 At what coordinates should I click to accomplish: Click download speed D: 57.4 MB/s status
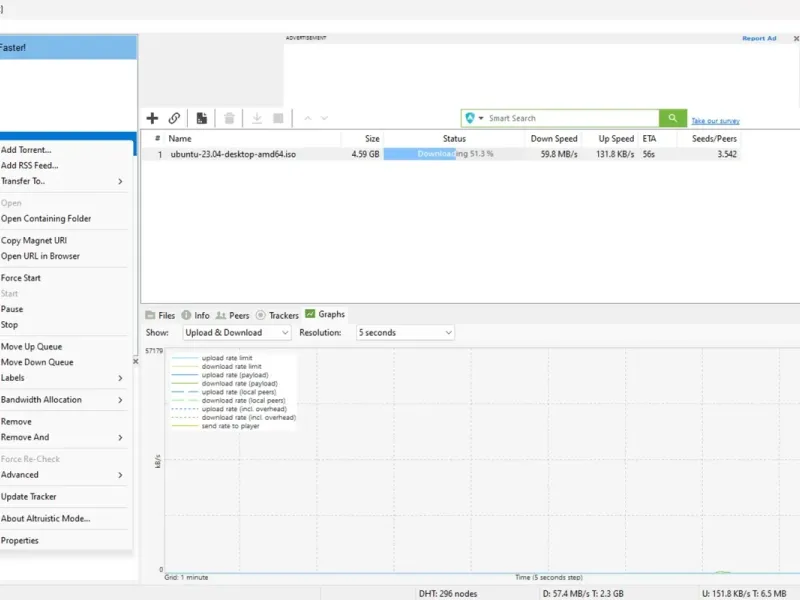(583, 593)
